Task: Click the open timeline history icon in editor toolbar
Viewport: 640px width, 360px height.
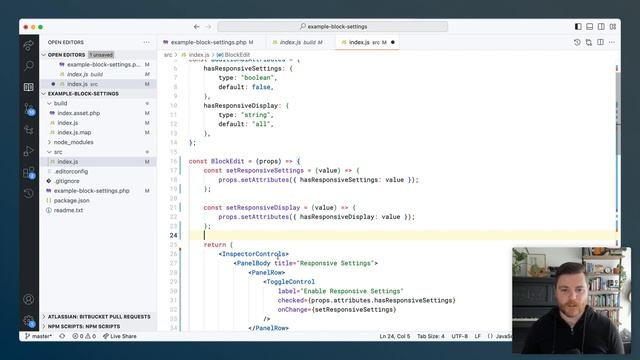Action: click(x=577, y=42)
